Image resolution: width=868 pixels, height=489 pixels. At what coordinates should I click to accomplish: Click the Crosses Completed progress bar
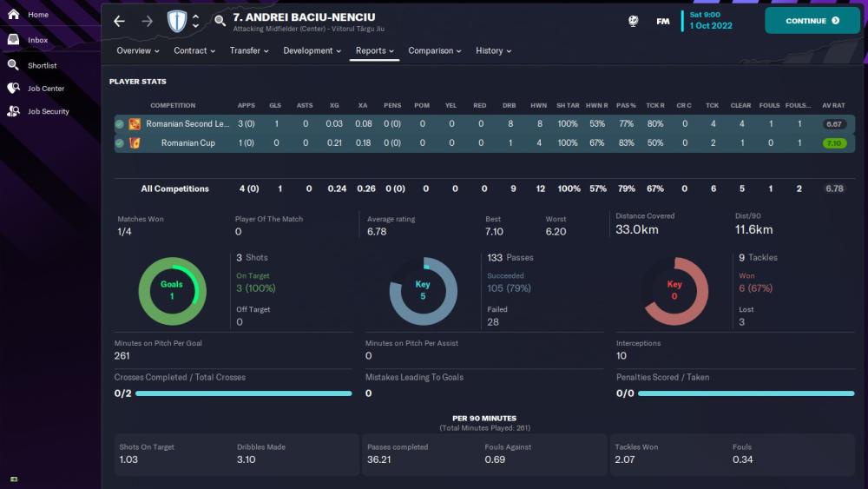click(x=244, y=393)
